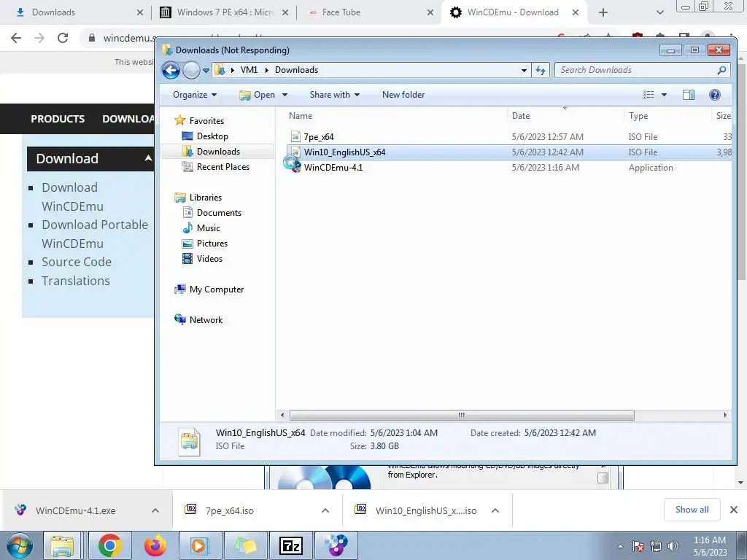Select the 7pe_x64 ISO file
Screen dimensions: 747x560
319,136
